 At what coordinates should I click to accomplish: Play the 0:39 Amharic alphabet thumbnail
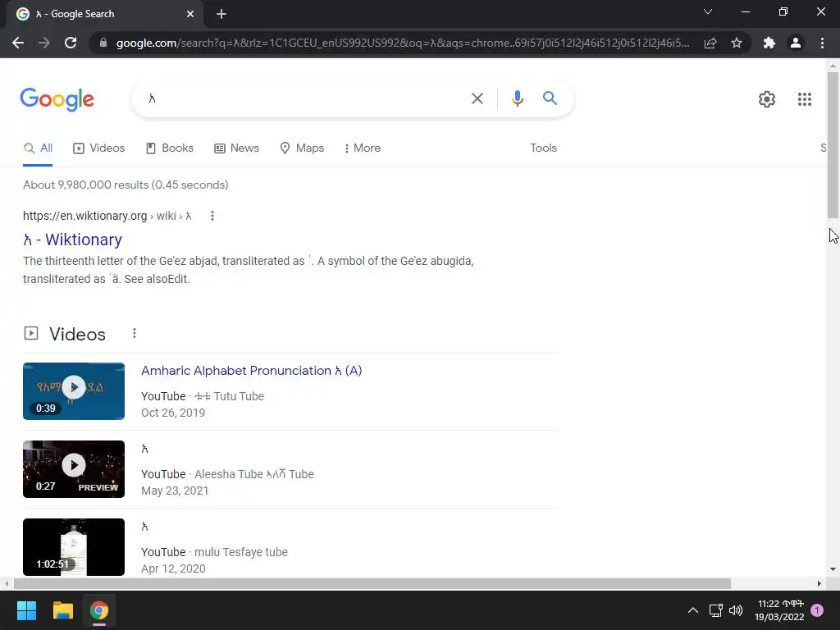(x=74, y=391)
